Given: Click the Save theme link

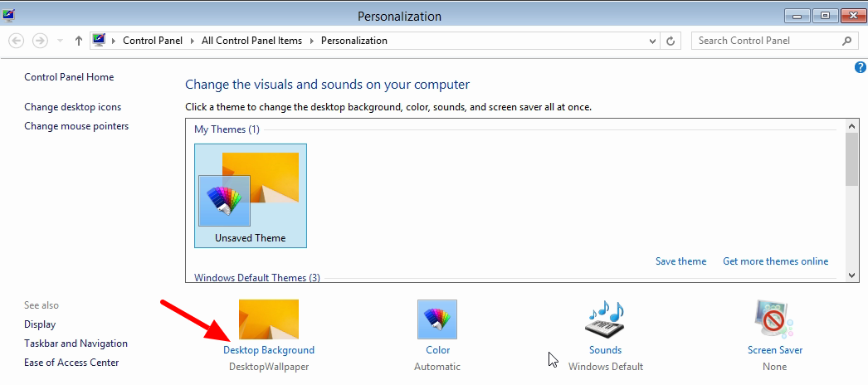Looking at the screenshot, I should (681, 261).
